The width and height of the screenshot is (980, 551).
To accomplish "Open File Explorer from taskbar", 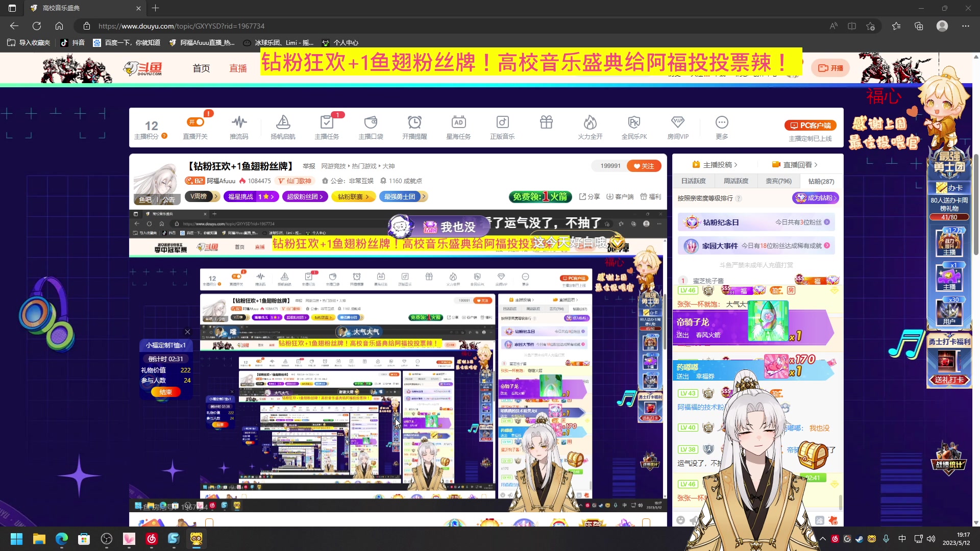I will tap(39, 539).
